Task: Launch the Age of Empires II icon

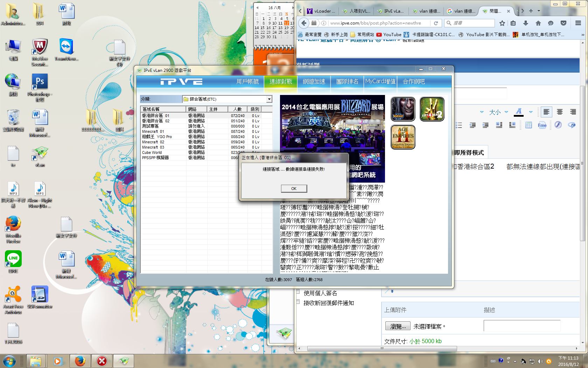Action: [403, 137]
